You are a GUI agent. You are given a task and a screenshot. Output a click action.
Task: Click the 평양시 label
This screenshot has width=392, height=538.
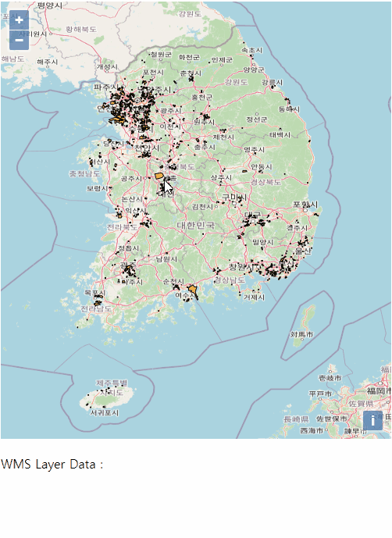[50, 5]
